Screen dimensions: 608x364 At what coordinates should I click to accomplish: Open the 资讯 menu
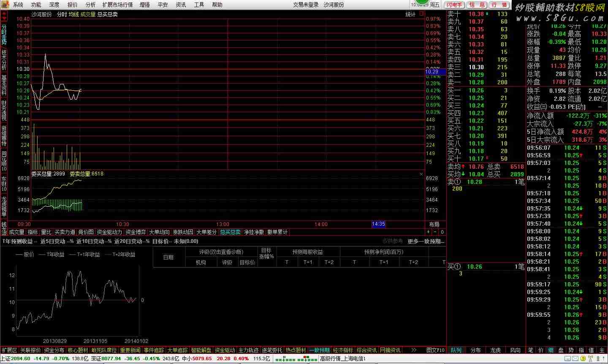(x=181, y=5)
